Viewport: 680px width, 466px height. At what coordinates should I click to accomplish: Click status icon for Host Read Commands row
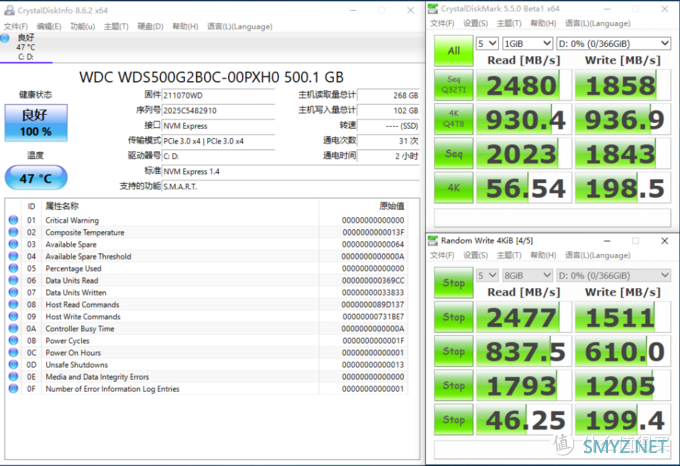[x=13, y=304]
